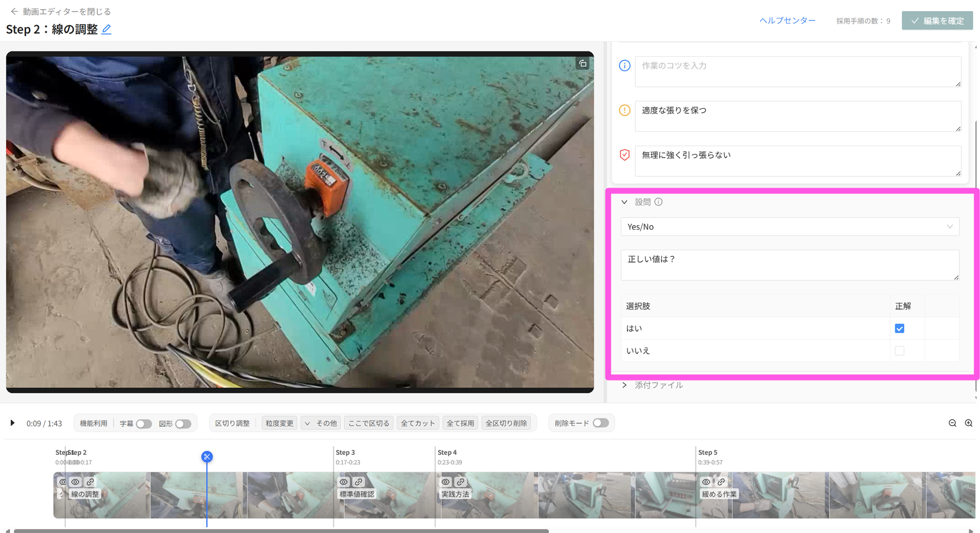This screenshot has height=533, width=980.
Task: Click the 編集を確定 button
Action: pos(937,21)
